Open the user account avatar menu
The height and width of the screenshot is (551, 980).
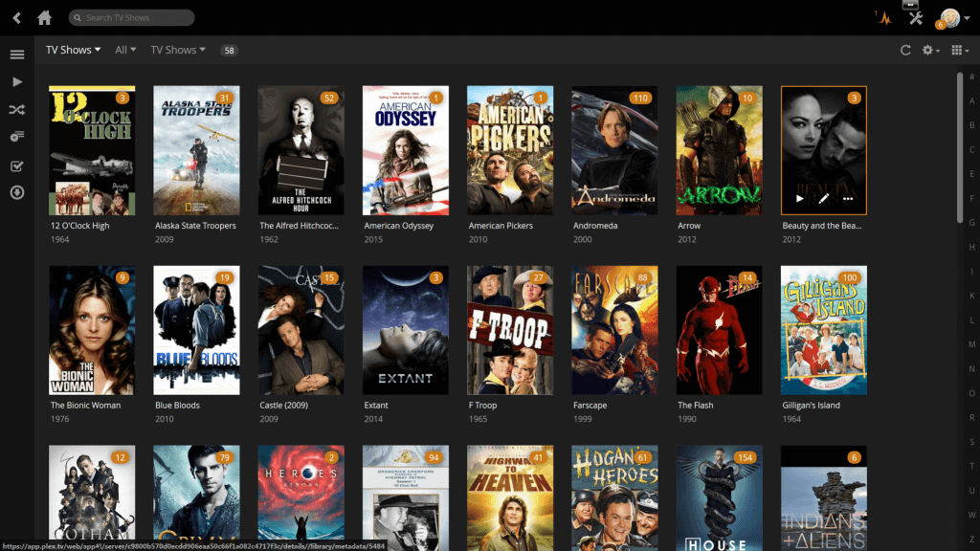tap(954, 18)
